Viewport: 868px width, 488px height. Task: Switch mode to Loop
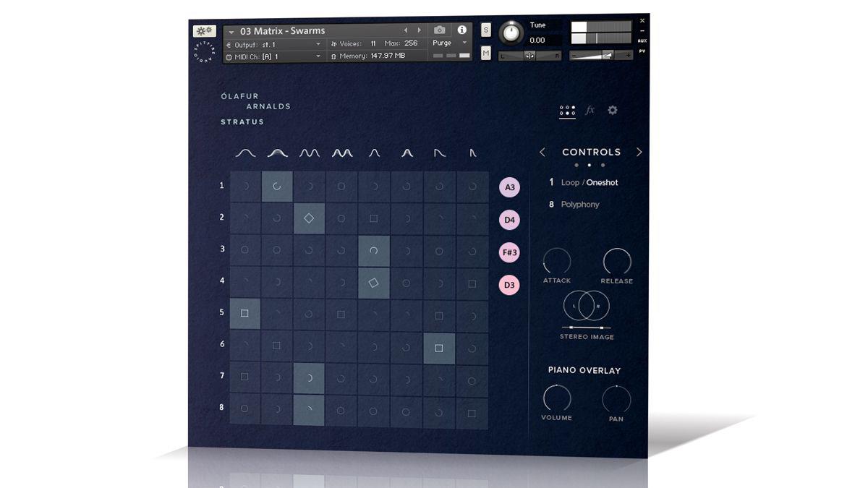pyautogui.click(x=570, y=183)
